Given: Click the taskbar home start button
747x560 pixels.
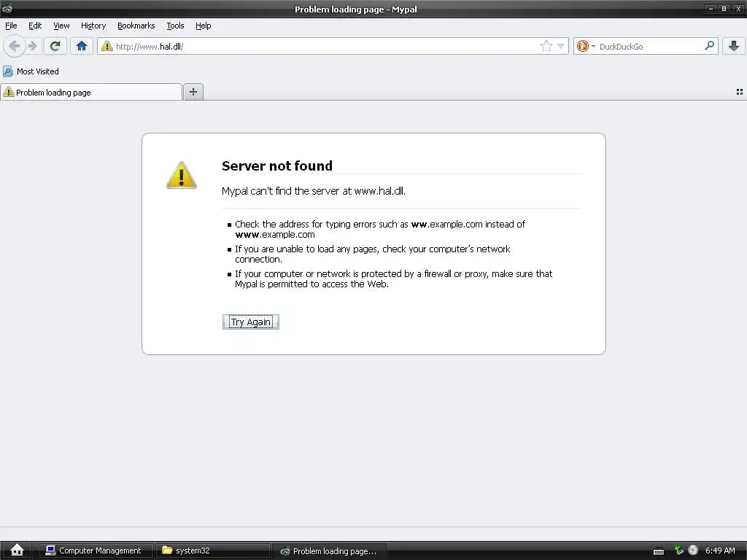Looking at the screenshot, I should pos(18,551).
